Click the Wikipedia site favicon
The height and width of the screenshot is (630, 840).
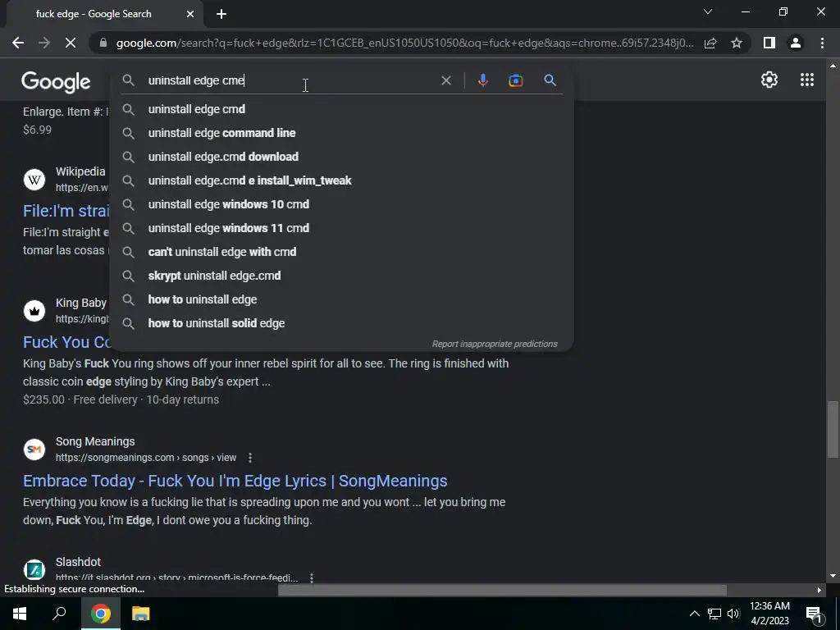[34, 179]
